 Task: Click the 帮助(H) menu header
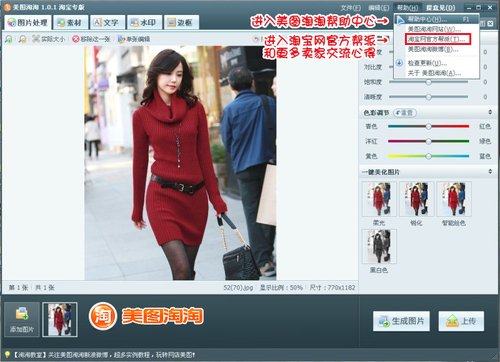coord(407,7)
